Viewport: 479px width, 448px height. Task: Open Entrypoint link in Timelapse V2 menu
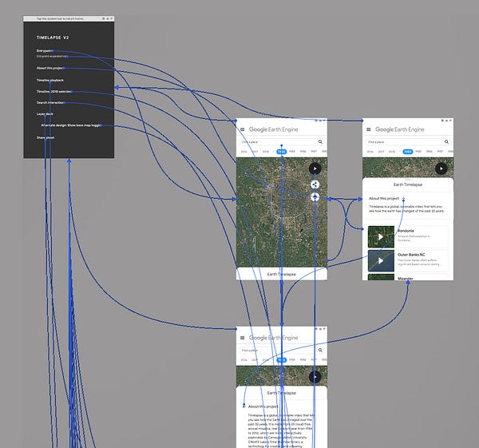click(44, 51)
